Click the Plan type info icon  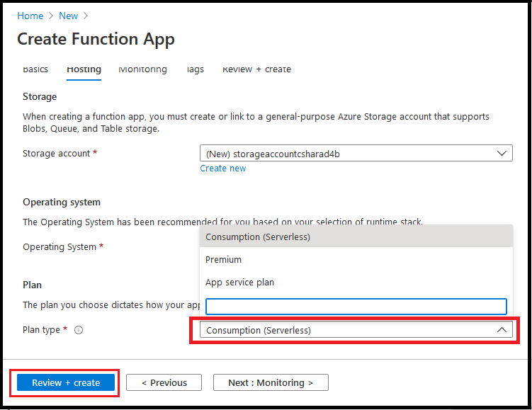coord(79,330)
